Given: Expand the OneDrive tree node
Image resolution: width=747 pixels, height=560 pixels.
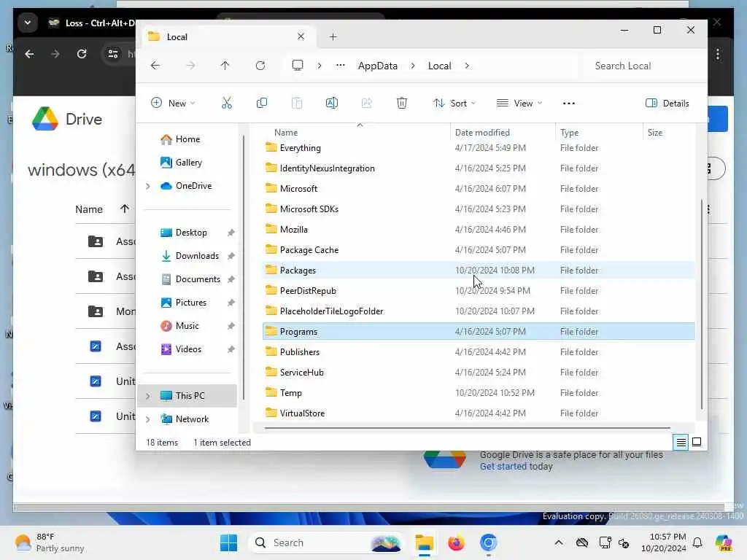Looking at the screenshot, I should coord(147,186).
